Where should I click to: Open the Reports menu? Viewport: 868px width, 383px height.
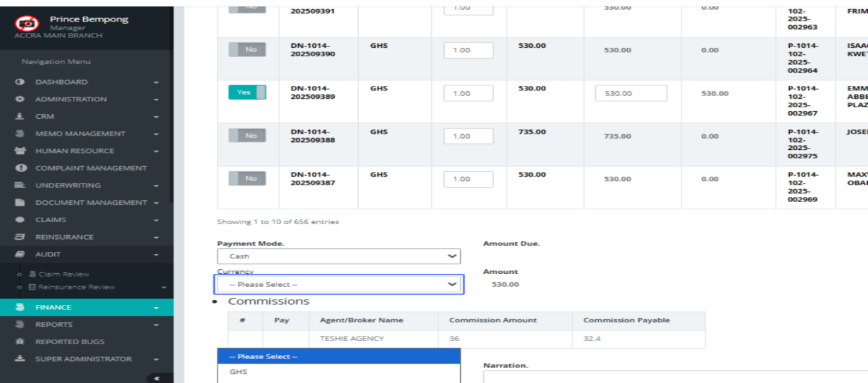54,325
